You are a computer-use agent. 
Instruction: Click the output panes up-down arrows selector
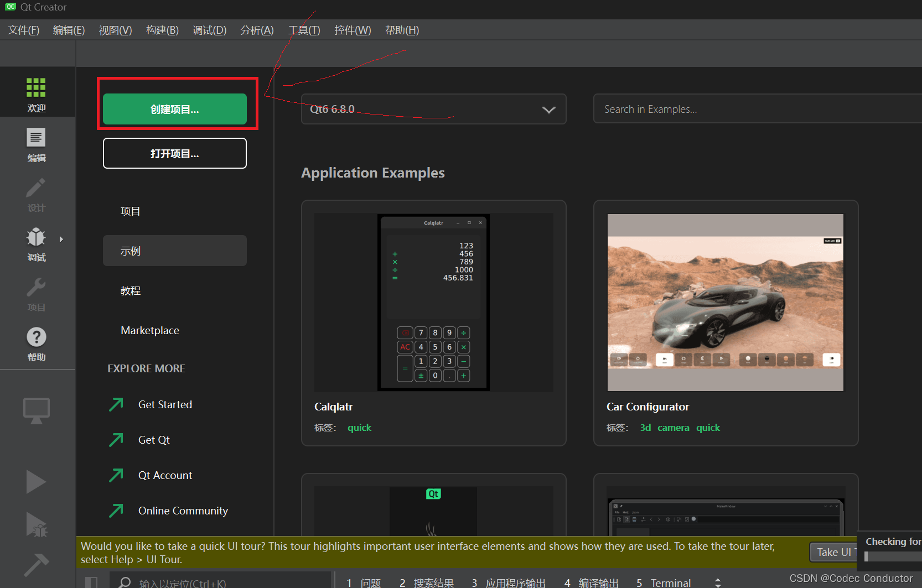point(718,582)
